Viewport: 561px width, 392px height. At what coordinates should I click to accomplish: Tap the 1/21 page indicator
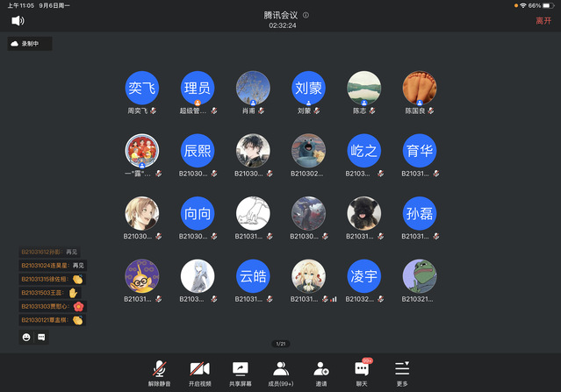281,343
